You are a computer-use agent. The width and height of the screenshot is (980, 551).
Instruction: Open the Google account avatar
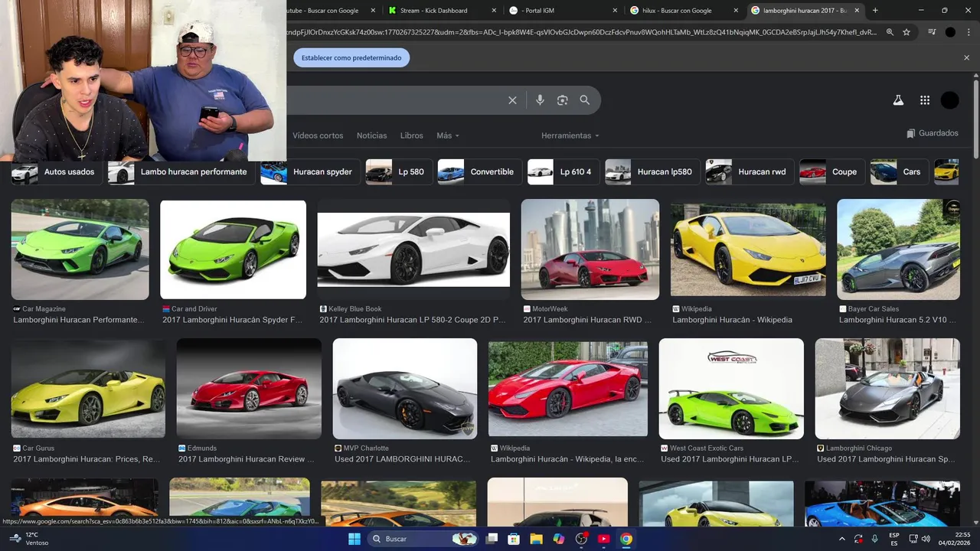pyautogui.click(x=949, y=100)
